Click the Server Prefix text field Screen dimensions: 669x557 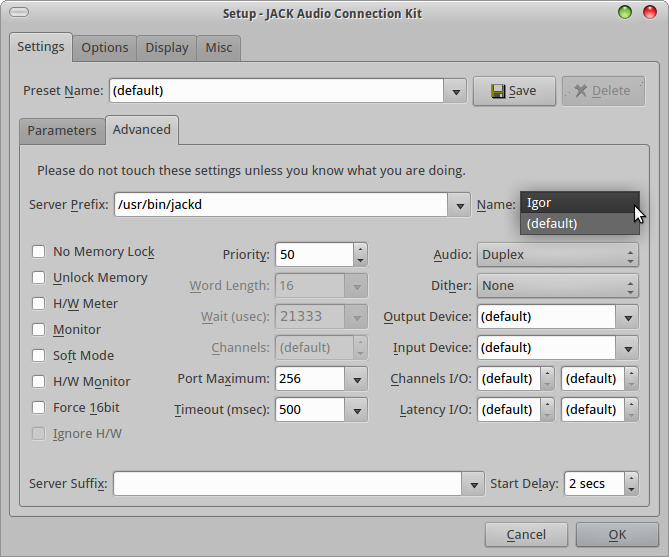[281, 205]
